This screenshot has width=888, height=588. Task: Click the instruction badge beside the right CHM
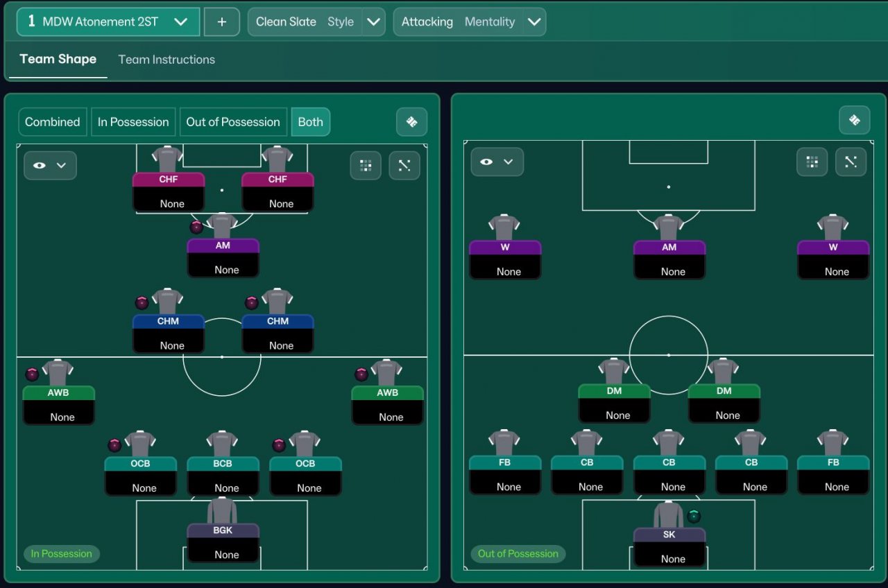click(252, 302)
